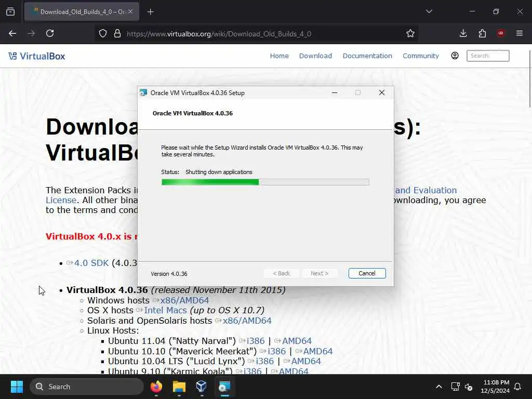Open the Community navigation link
The height and width of the screenshot is (399, 532).
click(421, 56)
